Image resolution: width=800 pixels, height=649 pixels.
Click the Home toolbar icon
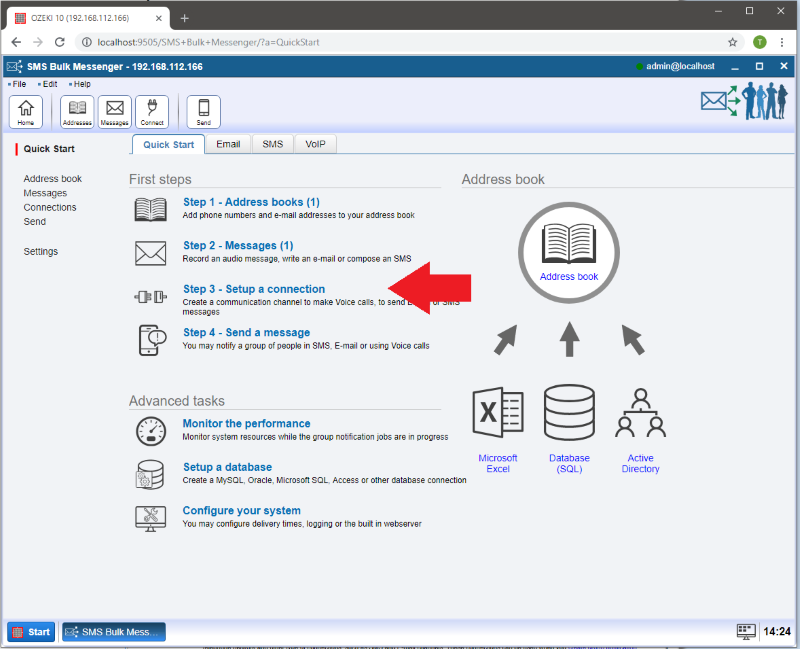[25, 111]
